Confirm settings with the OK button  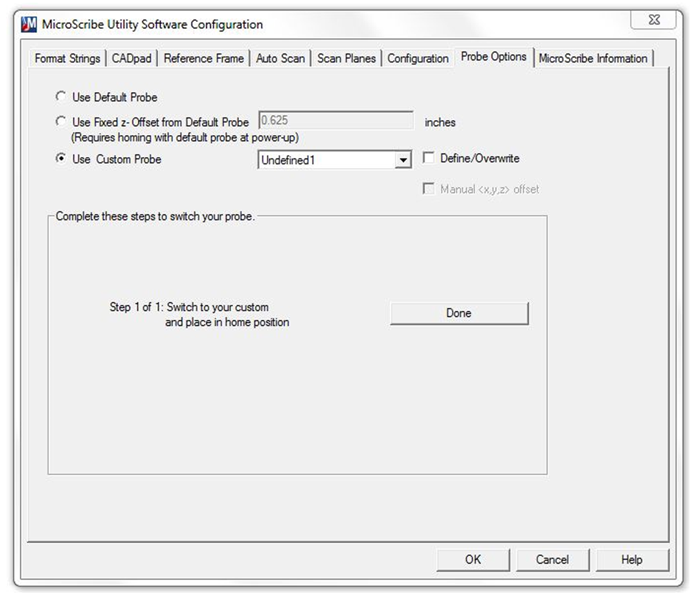(x=473, y=559)
